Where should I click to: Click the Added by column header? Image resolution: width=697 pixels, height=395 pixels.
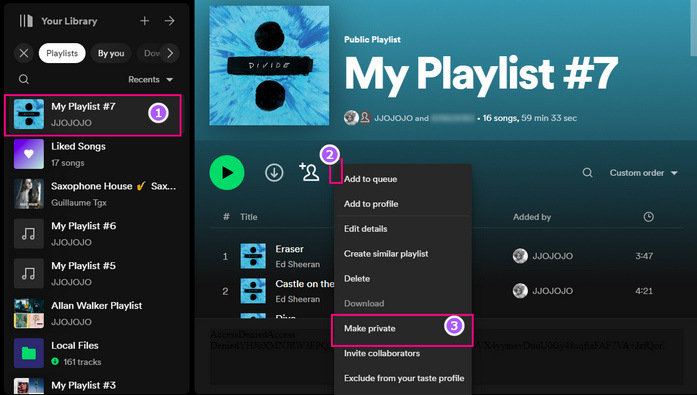click(532, 217)
